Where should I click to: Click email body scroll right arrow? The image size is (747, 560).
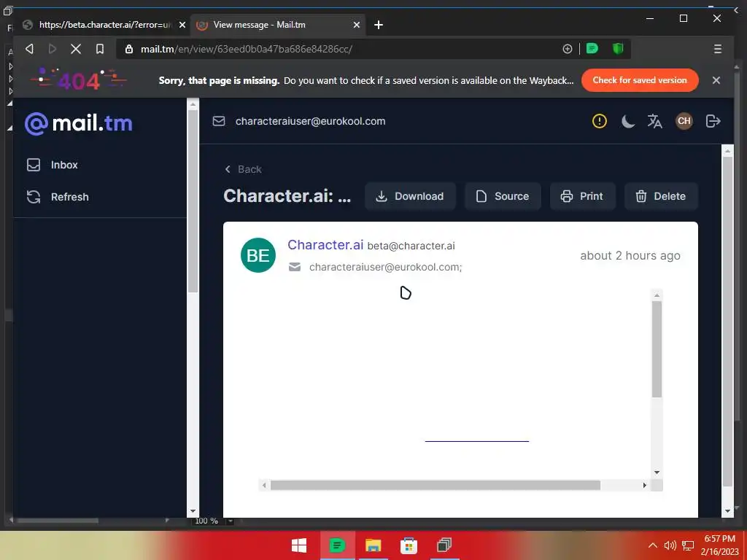click(x=644, y=485)
